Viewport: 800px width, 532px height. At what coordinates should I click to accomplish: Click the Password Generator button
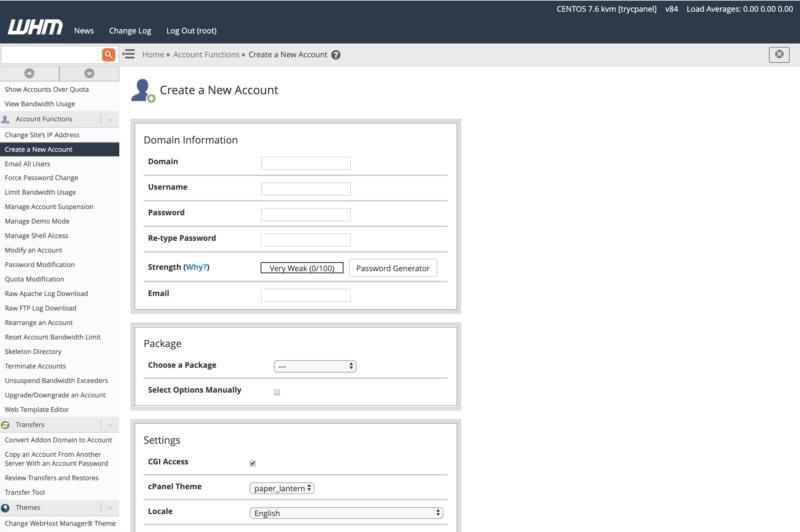tap(392, 268)
